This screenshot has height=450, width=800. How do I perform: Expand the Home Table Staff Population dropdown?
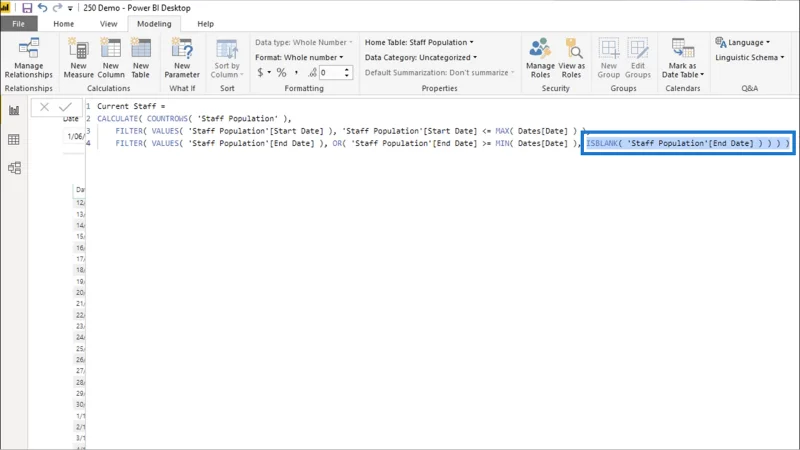coord(419,42)
